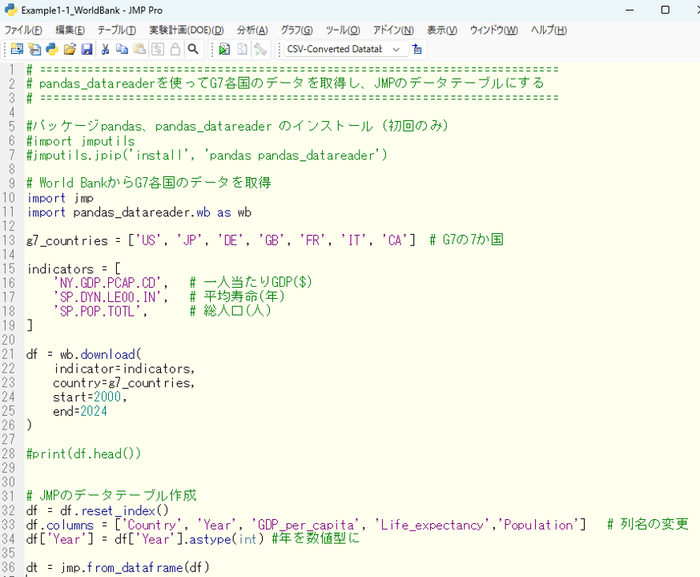Image resolution: width=700 pixels, height=577 pixels.
Task: Open search with the magnifier icon
Action: pyautogui.click(x=193, y=49)
